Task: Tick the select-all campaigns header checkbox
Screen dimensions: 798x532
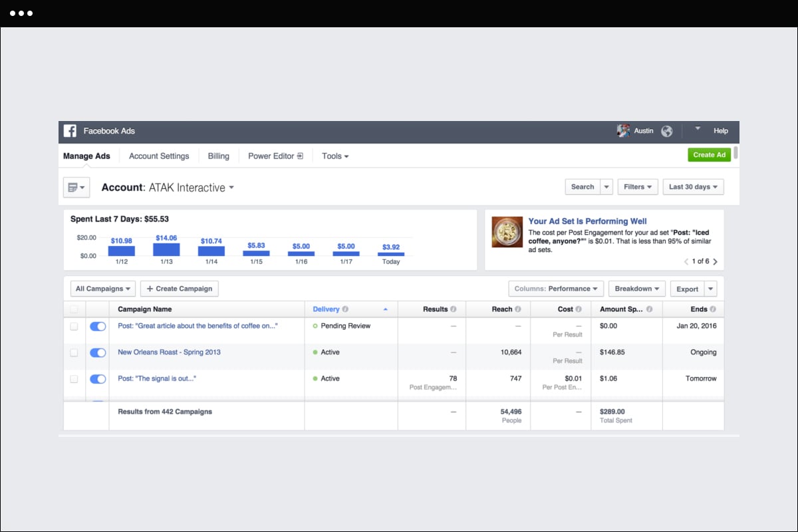Action: 74,309
